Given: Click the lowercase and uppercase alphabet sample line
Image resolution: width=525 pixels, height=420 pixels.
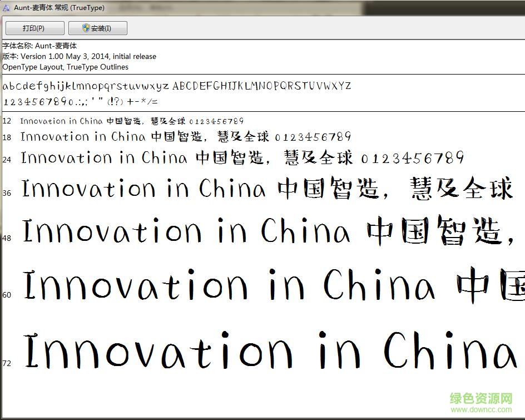Looking at the screenshot, I should [x=177, y=86].
